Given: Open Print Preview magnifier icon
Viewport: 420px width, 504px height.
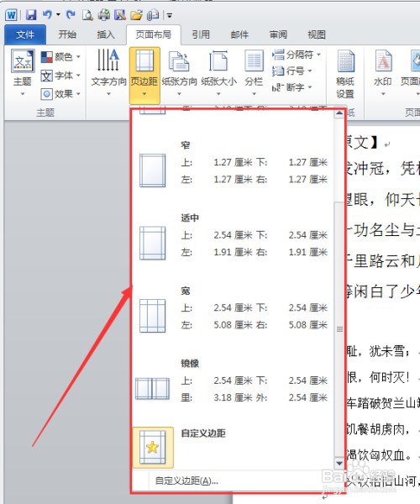Looking at the screenshot, I should (87, 15).
